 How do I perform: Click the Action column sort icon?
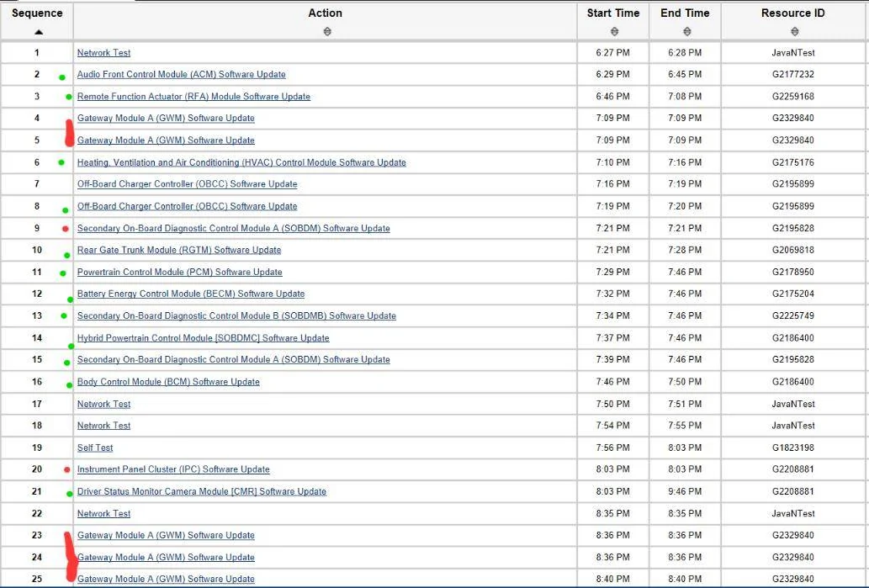tap(327, 32)
